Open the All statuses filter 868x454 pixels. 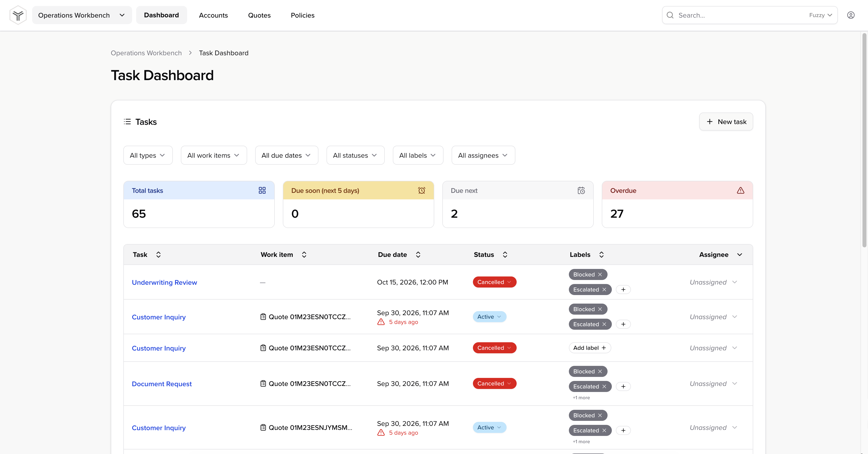coord(355,155)
